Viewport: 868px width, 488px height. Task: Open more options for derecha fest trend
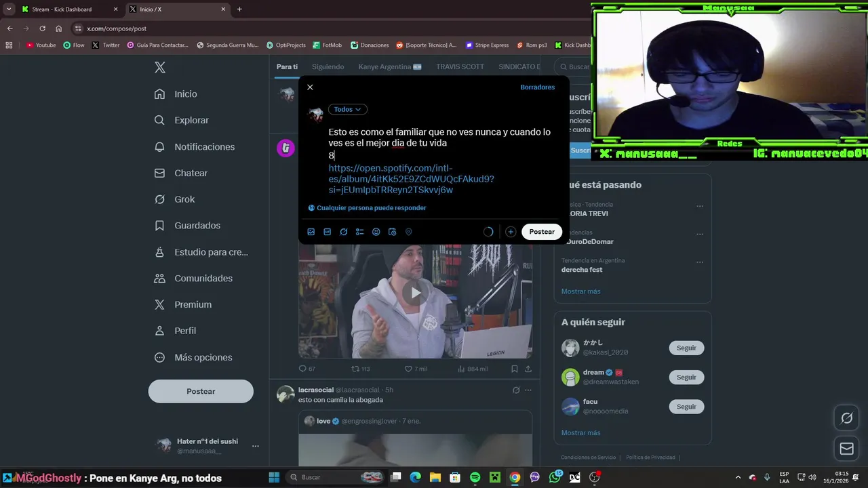pos(700,262)
